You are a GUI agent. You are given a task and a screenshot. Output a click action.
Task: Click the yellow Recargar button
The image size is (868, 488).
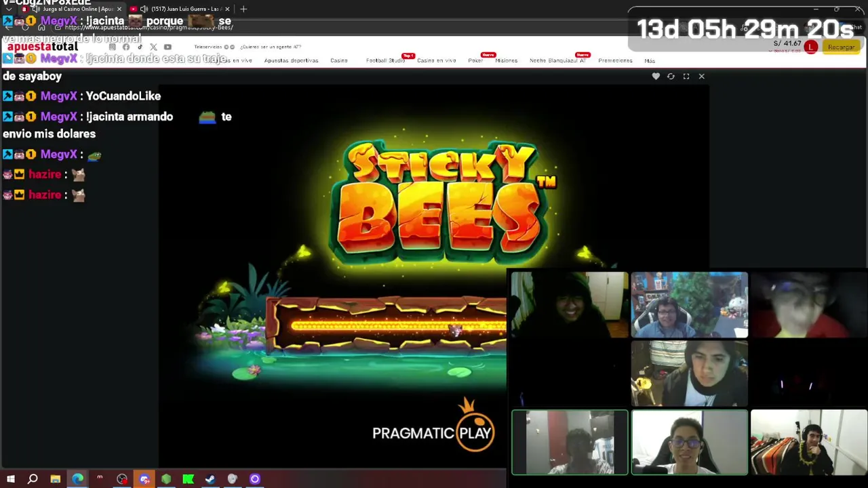pyautogui.click(x=841, y=47)
